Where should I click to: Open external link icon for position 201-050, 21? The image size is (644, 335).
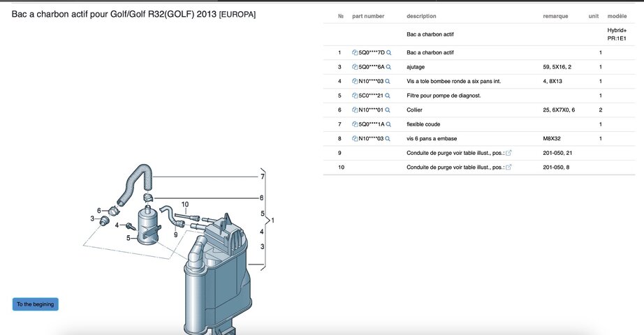coord(508,153)
